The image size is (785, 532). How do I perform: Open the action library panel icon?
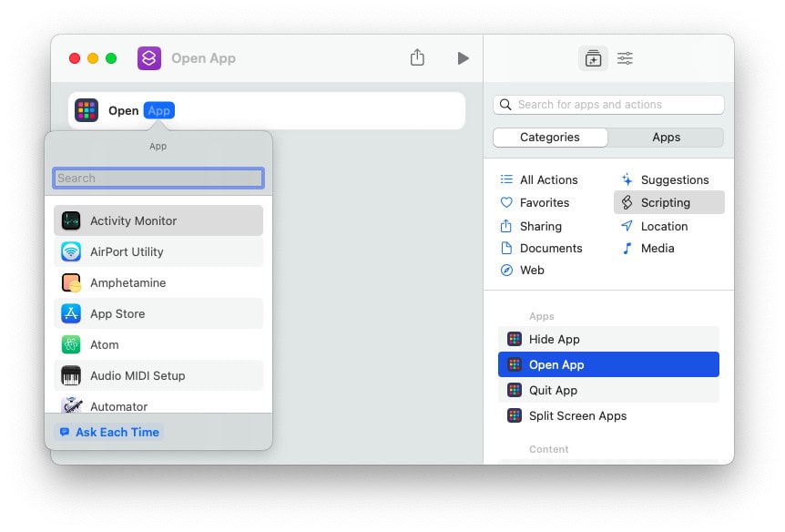point(593,58)
